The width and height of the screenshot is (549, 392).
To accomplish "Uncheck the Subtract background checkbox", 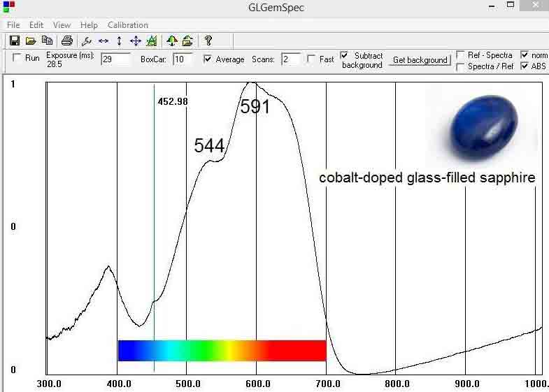I will (x=345, y=55).
